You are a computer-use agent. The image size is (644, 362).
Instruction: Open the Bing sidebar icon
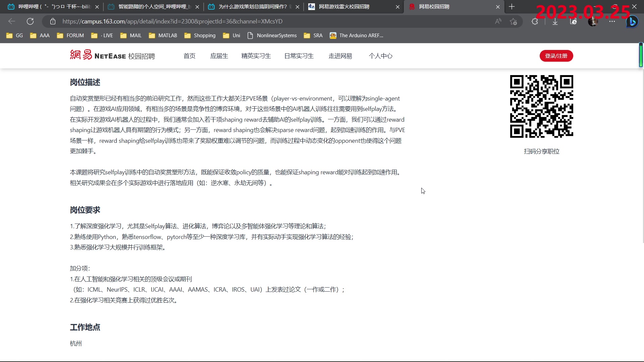(x=632, y=22)
